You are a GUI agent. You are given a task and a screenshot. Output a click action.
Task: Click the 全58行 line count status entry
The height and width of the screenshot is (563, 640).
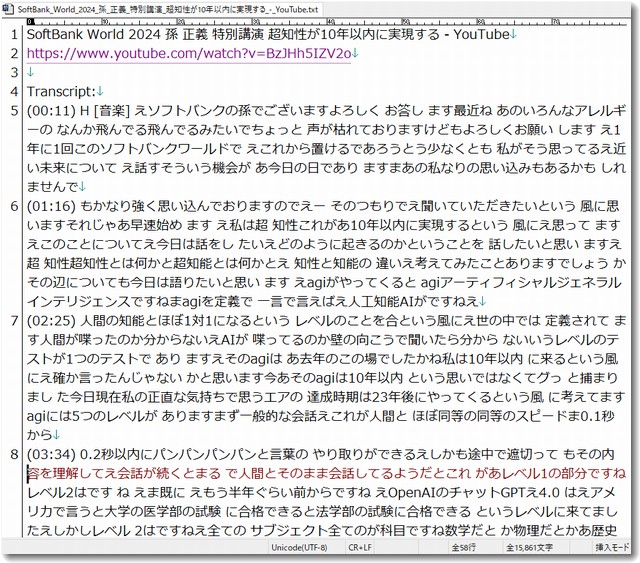pos(463,547)
